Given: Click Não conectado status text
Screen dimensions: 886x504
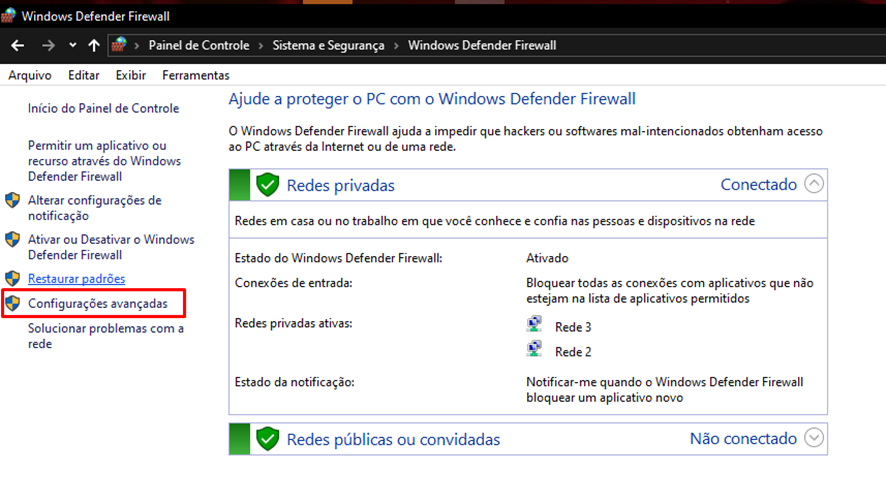Looking at the screenshot, I should (x=743, y=438).
